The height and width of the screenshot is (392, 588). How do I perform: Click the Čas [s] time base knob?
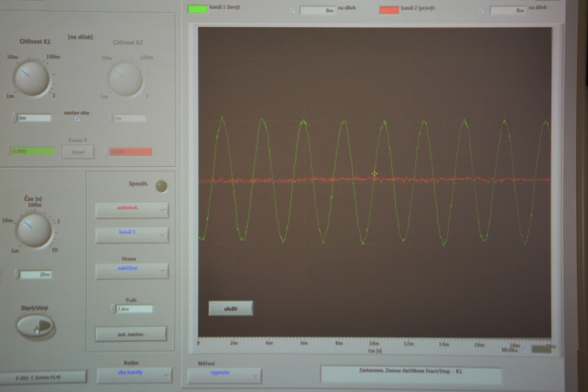pos(34,230)
